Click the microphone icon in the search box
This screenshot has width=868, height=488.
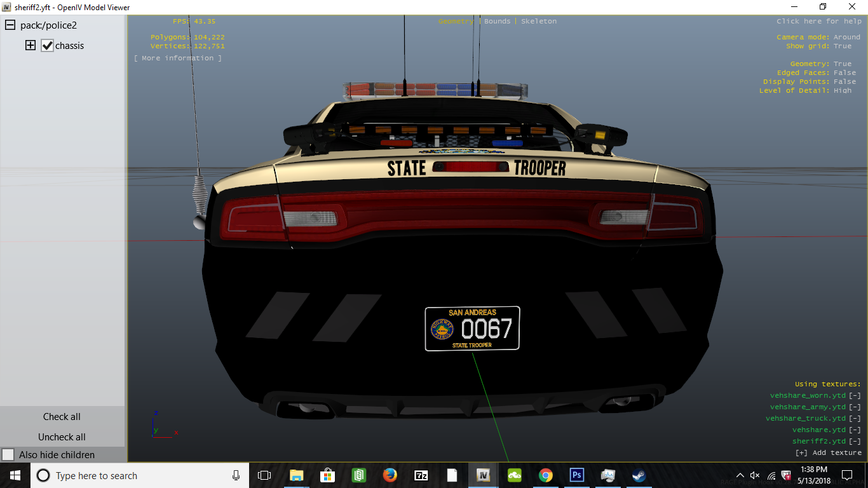pyautogui.click(x=236, y=475)
